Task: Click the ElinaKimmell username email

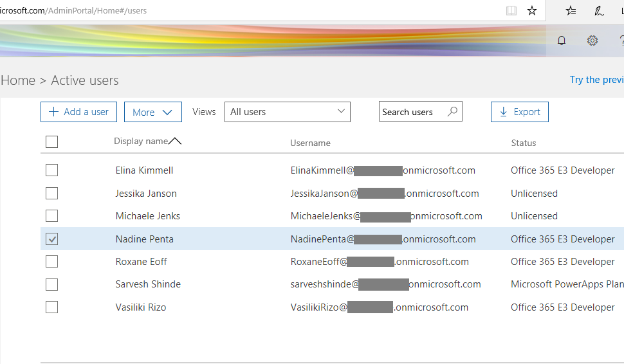Action: 383,170
